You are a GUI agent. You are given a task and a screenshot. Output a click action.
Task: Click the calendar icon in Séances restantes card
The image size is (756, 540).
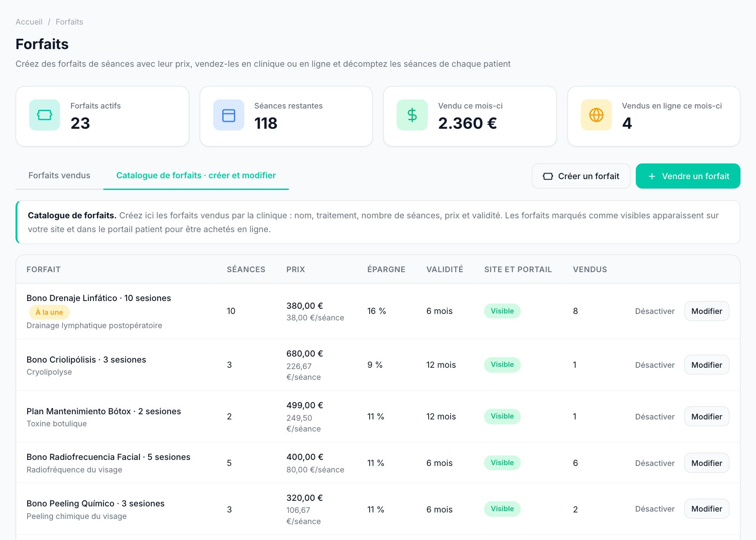coord(228,115)
